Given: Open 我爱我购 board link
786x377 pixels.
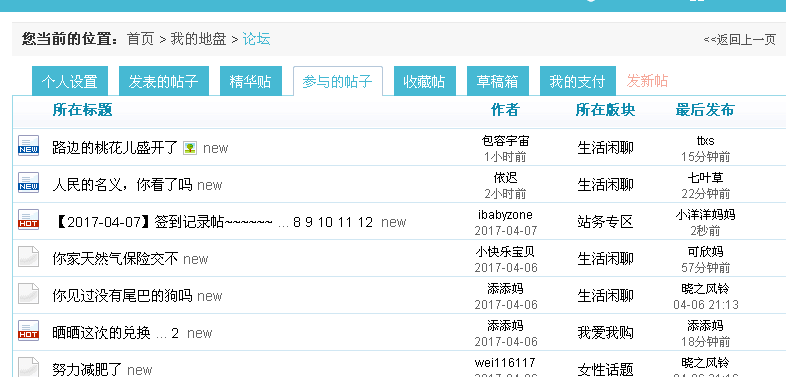Looking at the screenshot, I should click(x=606, y=333).
